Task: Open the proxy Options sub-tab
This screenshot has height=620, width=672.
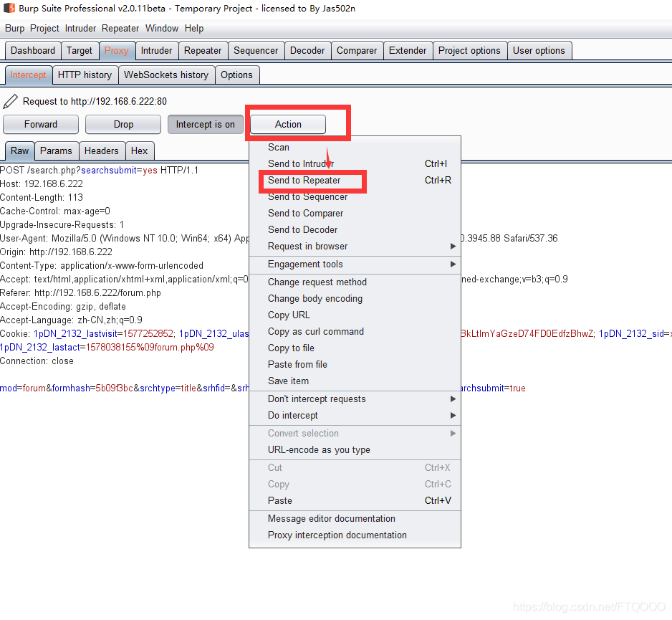Action: tap(236, 75)
